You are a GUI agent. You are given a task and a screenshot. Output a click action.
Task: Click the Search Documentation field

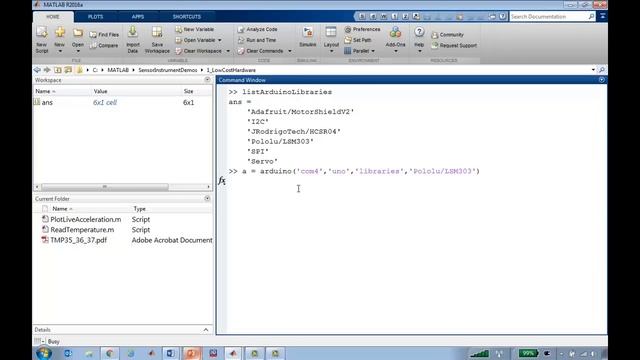(x=548, y=17)
